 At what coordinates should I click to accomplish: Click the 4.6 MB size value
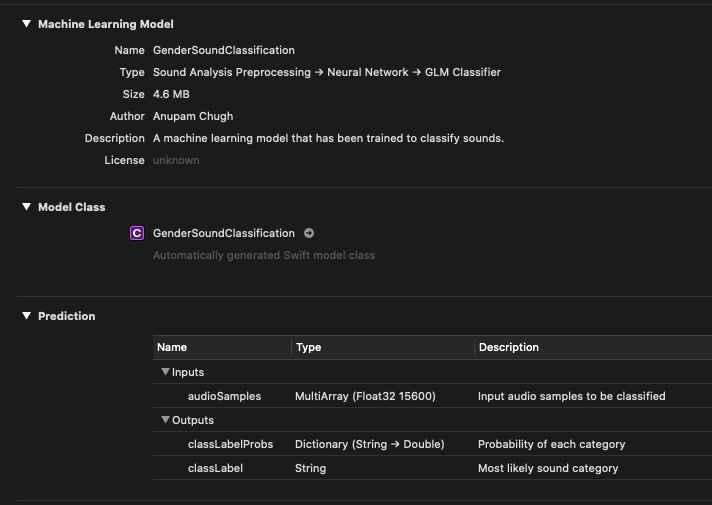click(171, 94)
